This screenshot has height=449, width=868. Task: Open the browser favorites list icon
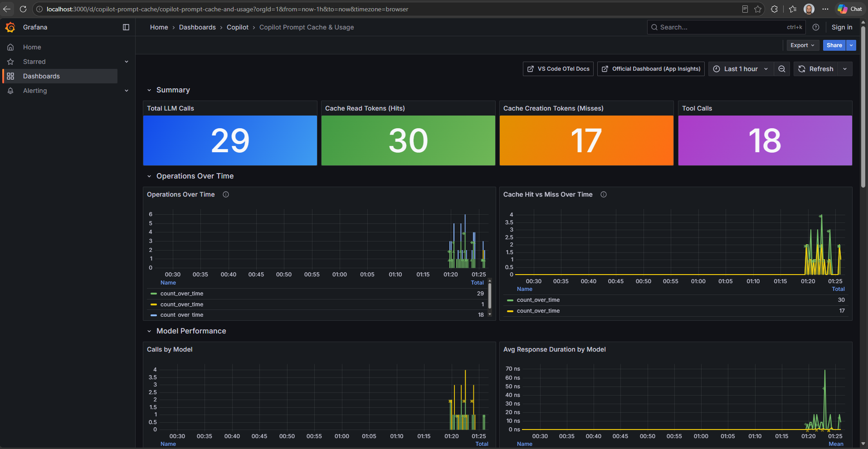[x=793, y=9]
